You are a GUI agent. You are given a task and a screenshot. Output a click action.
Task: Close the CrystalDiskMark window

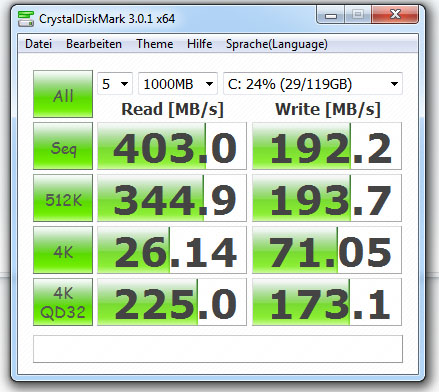395,15
